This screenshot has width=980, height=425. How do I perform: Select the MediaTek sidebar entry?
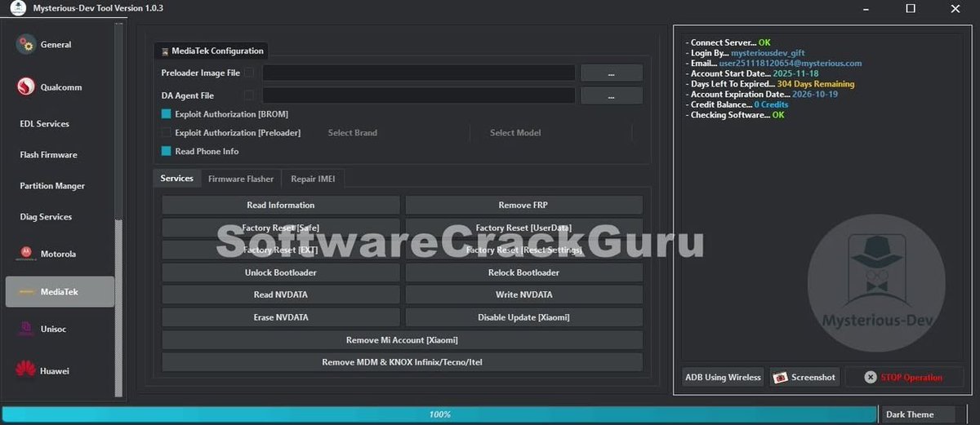pos(59,291)
